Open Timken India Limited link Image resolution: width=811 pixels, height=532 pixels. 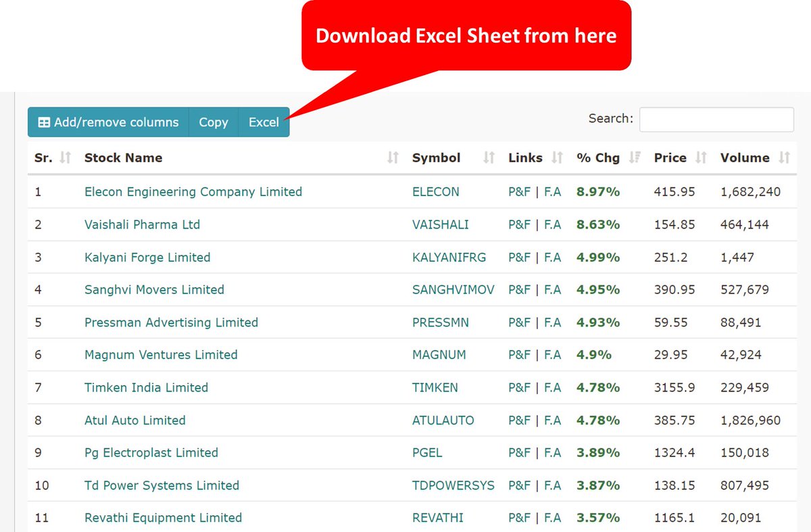click(146, 387)
